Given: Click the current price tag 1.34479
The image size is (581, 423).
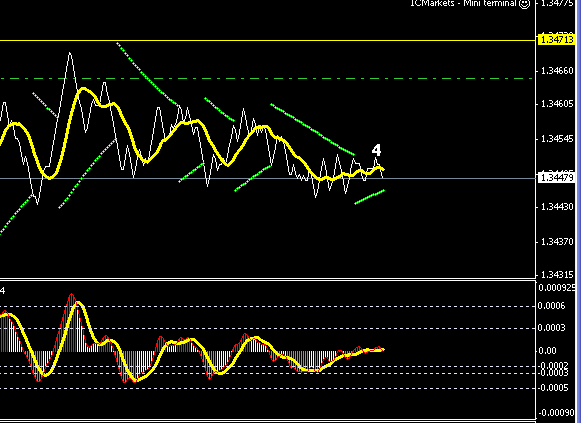Looking at the screenshot, I should 557,178.
